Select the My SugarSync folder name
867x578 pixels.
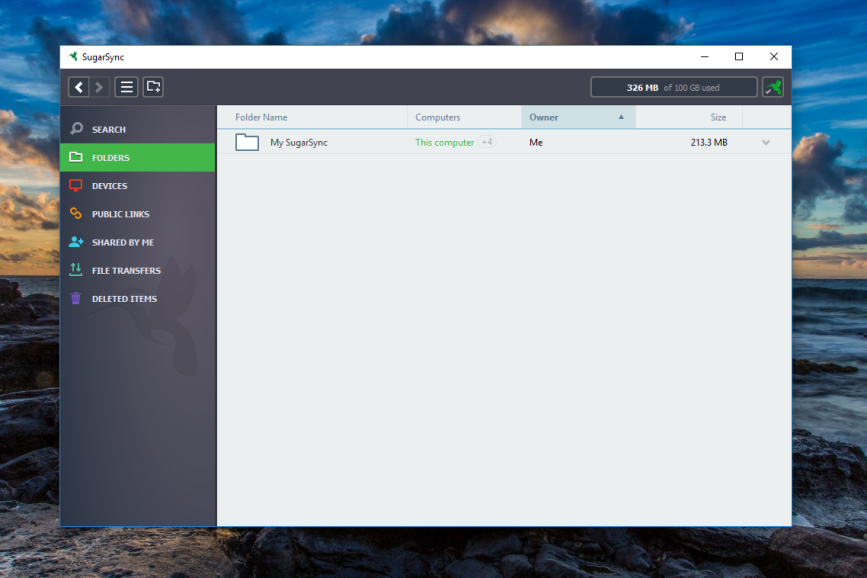click(x=299, y=143)
